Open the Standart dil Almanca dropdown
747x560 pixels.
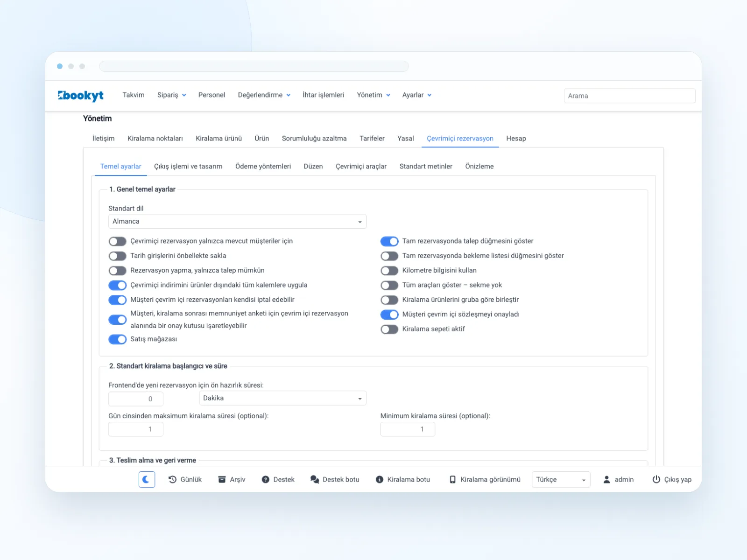point(237,221)
